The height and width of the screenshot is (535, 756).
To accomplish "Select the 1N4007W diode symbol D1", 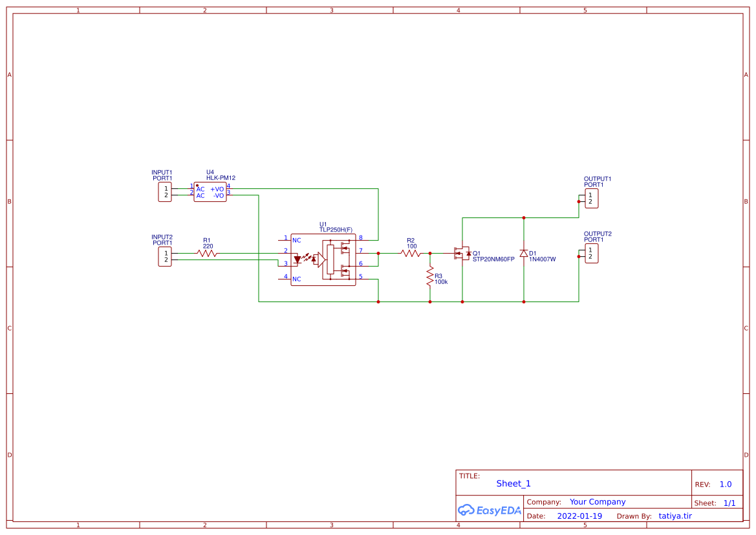I will coord(523,254).
